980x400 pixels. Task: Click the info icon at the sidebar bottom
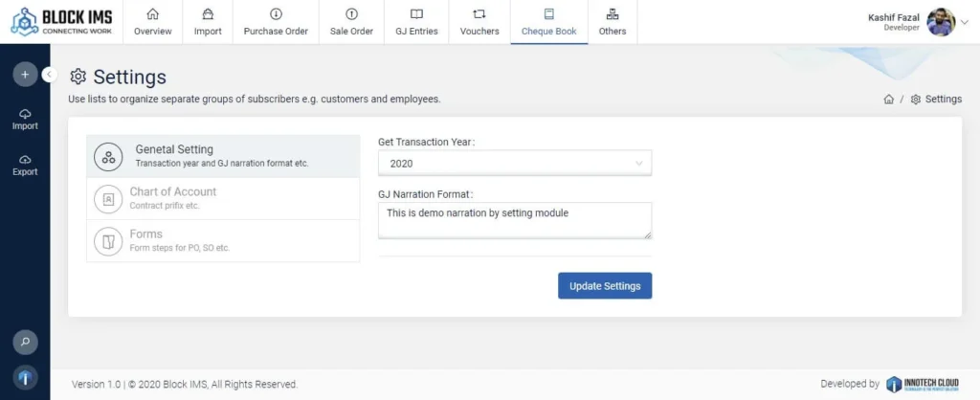click(x=25, y=377)
